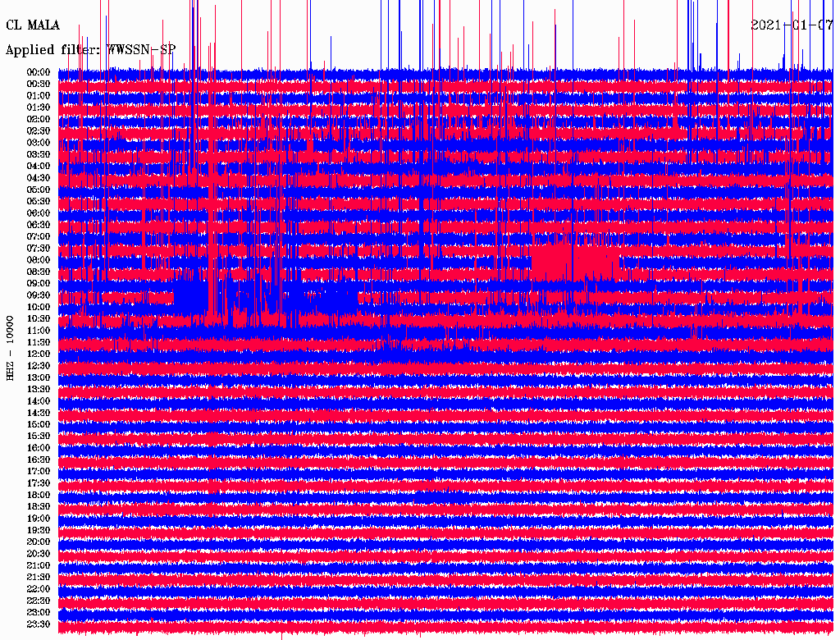840x640 pixels.
Task: Pick the 04:30 time label
Action: [39, 178]
